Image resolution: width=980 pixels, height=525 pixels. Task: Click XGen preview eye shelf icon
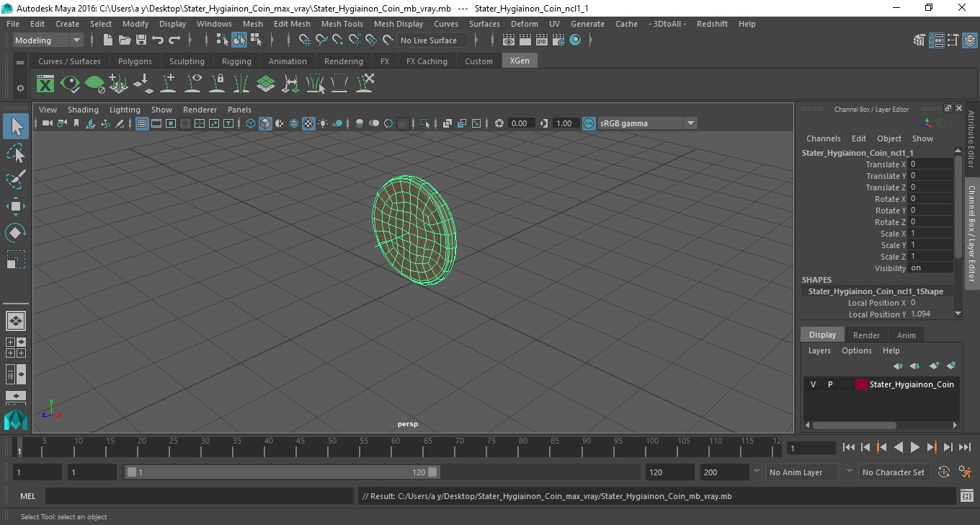(x=70, y=84)
